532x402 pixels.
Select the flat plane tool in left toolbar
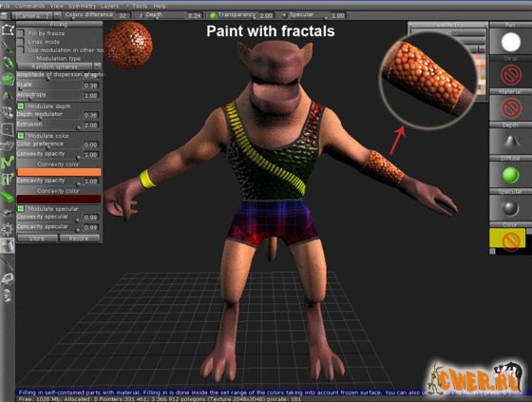pos(8,146)
